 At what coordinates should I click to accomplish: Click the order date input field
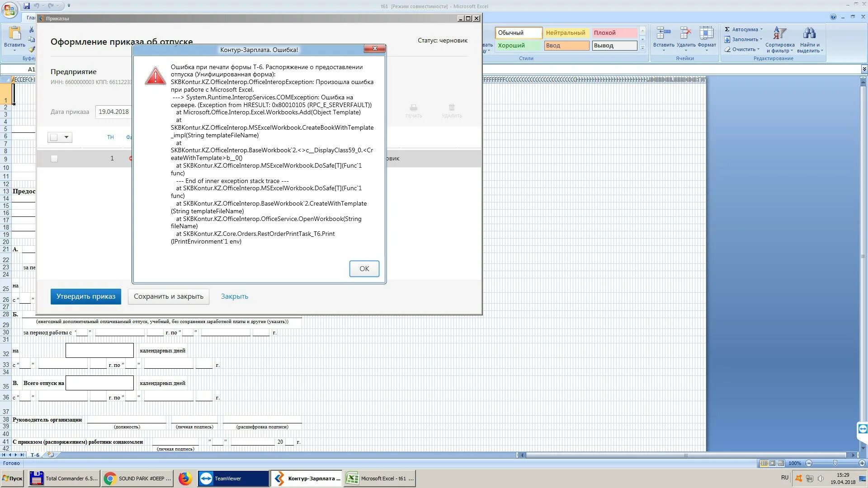coord(113,112)
